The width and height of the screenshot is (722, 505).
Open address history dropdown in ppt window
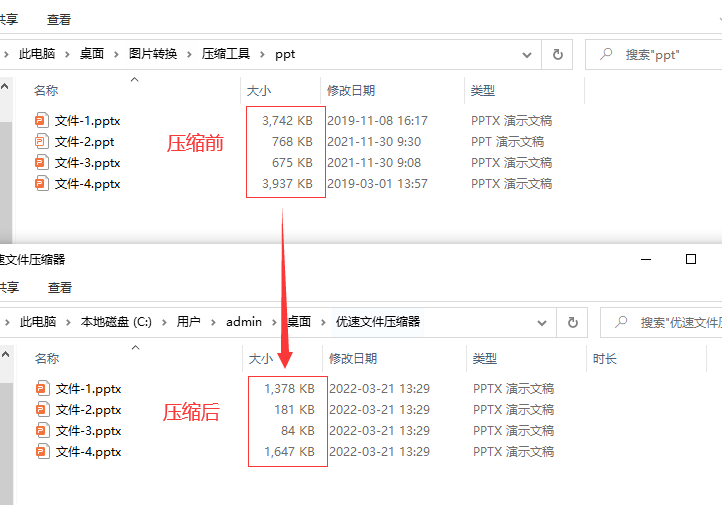[527, 55]
